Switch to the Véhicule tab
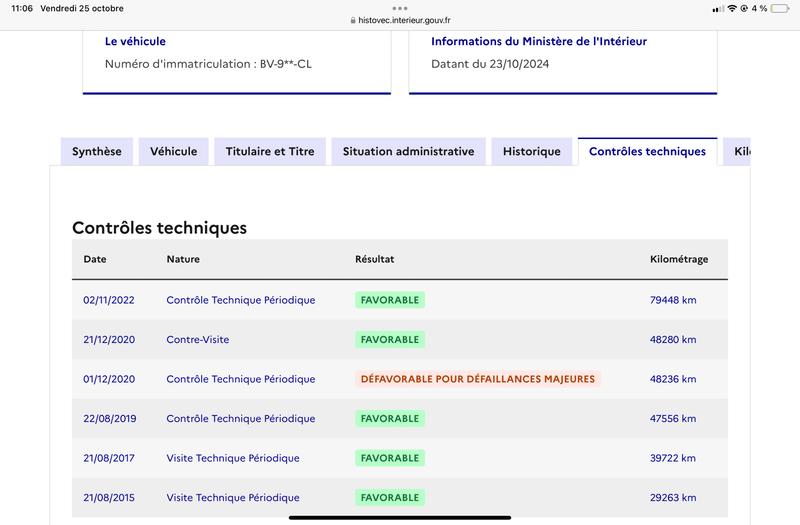The image size is (800, 525). [173, 152]
